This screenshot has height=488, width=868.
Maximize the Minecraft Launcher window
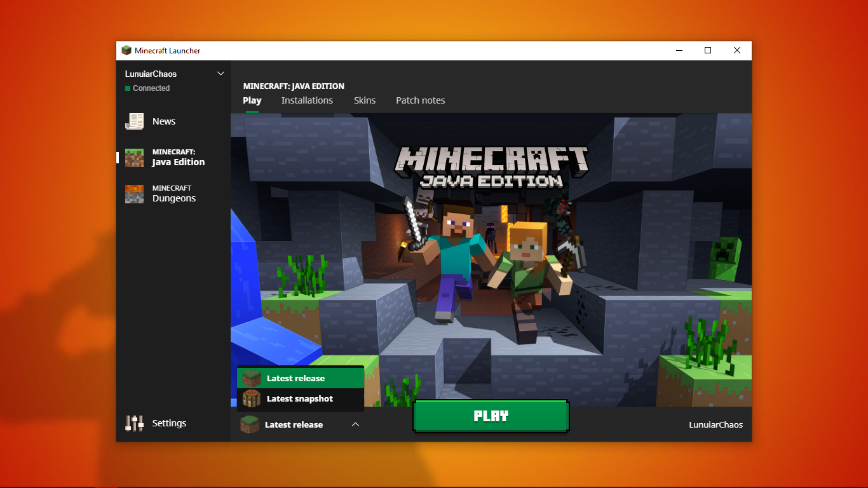click(708, 51)
